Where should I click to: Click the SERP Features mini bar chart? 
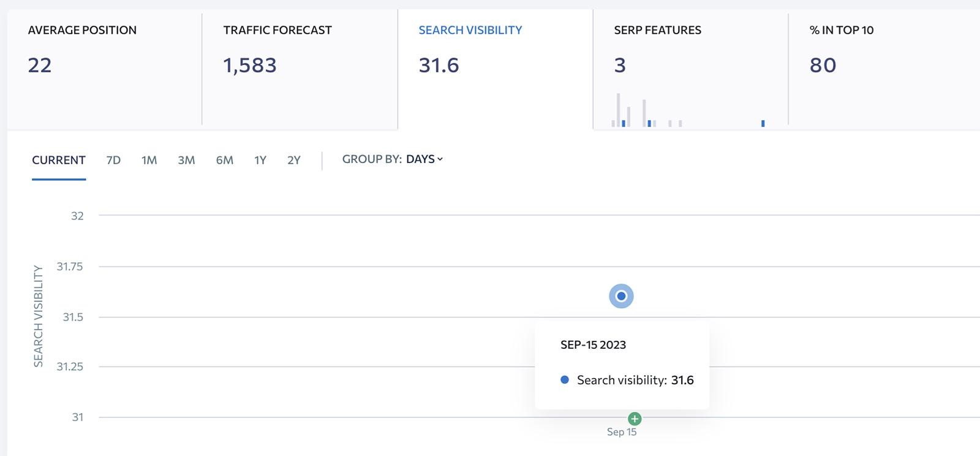(x=688, y=110)
